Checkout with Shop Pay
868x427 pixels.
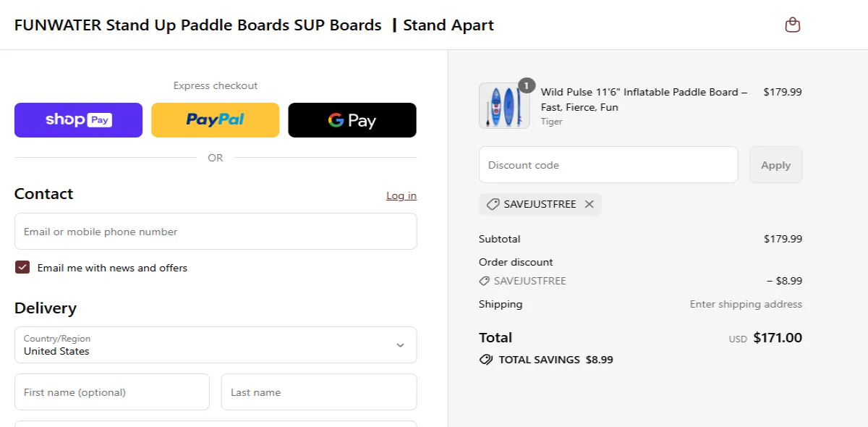click(78, 120)
